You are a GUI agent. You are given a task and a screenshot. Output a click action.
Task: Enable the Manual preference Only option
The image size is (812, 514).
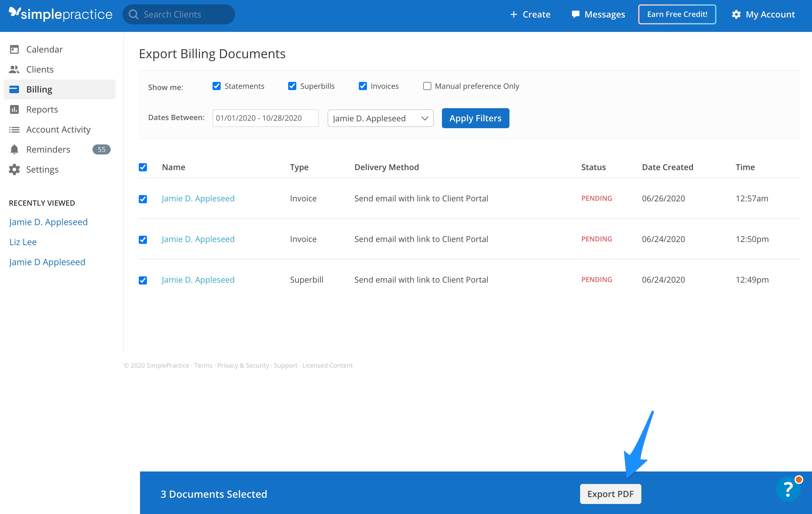[x=427, y=86]
